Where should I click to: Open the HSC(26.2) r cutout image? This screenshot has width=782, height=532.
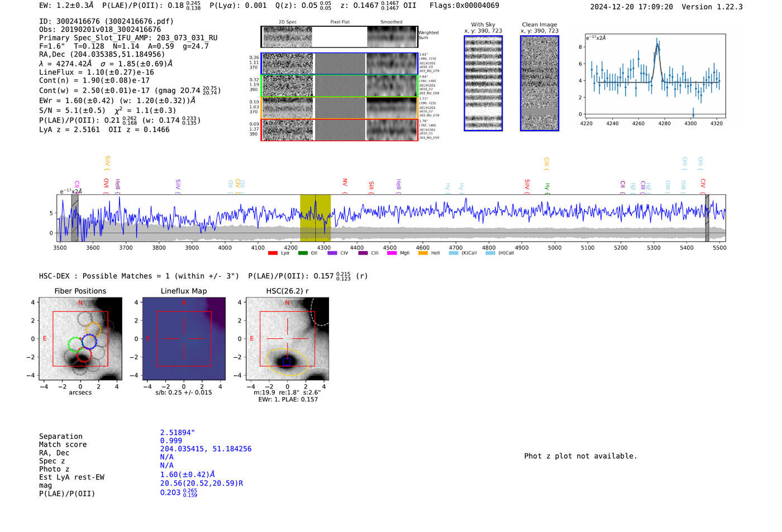coord(287,339)
